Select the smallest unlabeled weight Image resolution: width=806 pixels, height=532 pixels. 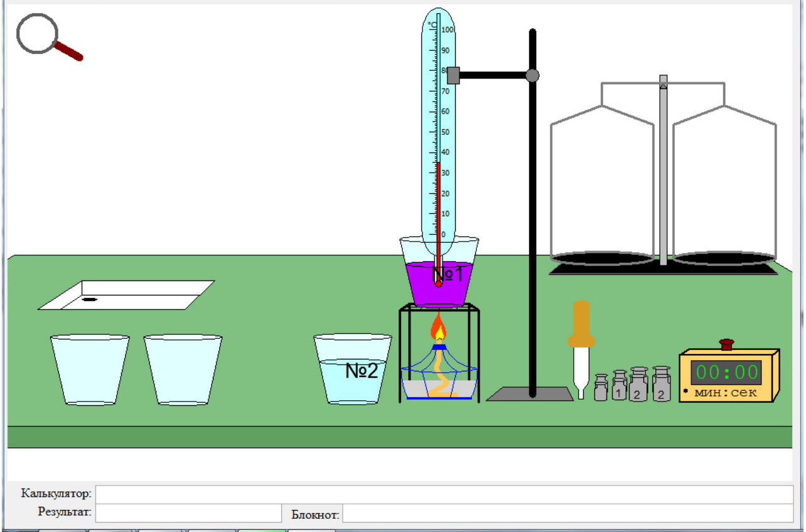click(x=601, y=388)
